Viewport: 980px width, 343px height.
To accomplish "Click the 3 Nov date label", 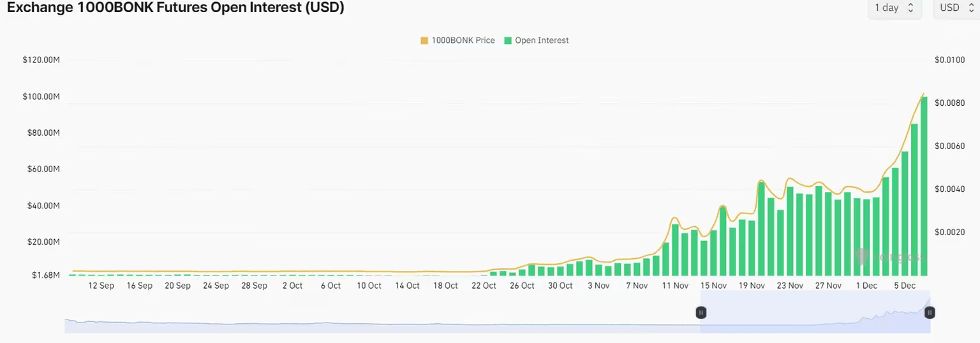I will 598,286.
